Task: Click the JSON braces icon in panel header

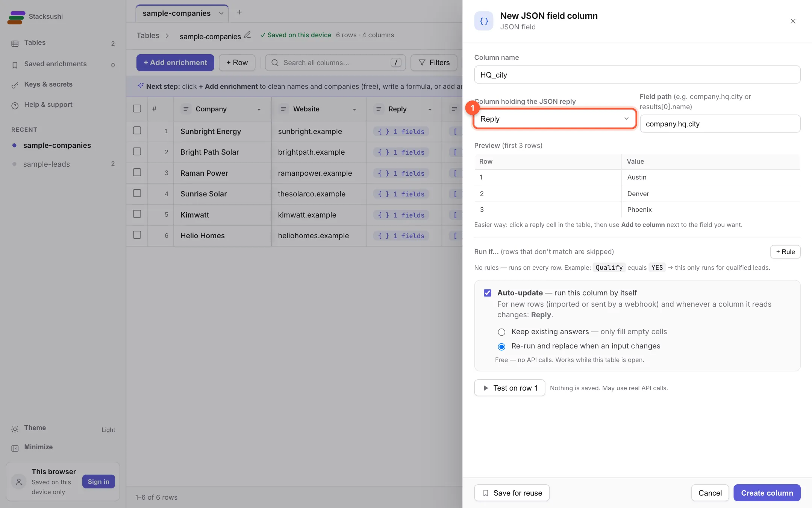Action: click(484, 21)
